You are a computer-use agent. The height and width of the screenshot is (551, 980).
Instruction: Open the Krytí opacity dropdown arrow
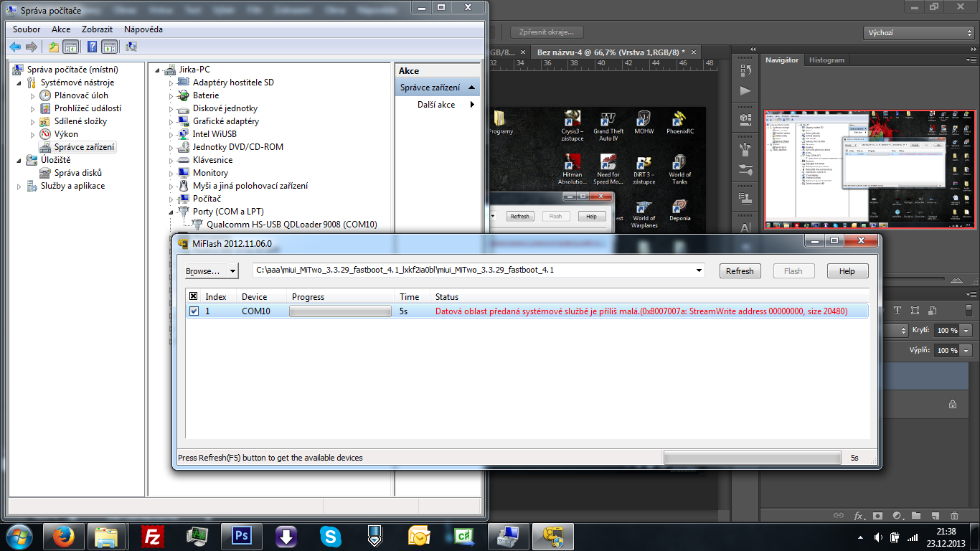[966, 331]
